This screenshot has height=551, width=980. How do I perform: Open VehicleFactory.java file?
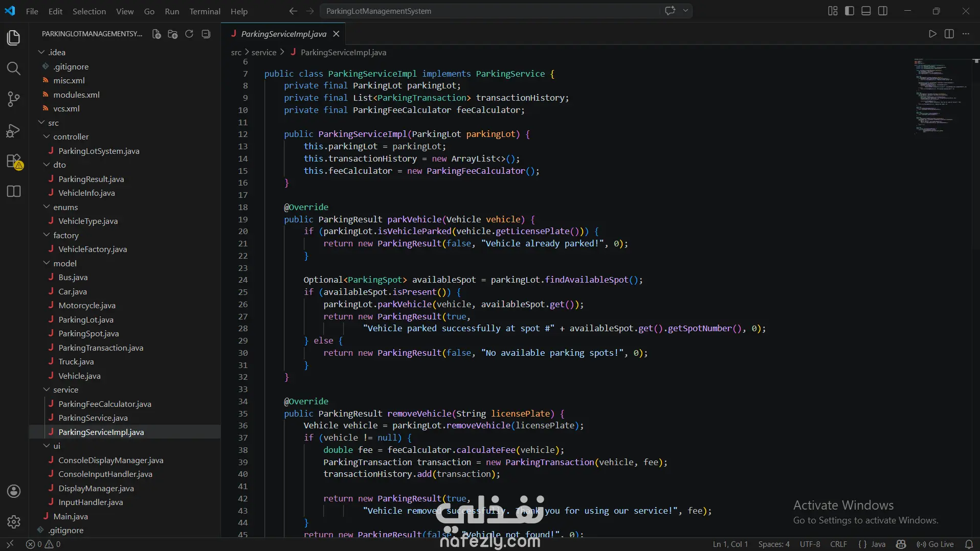(x=125, y=249)
